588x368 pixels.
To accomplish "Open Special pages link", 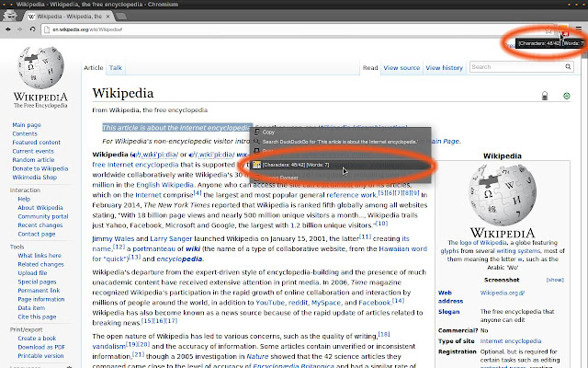I will (37, 282).
